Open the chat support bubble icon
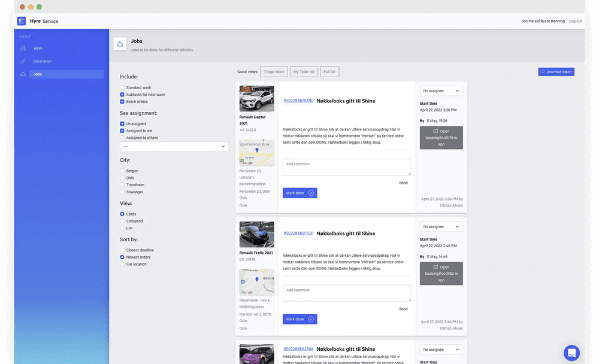 click(x=571, y=353)
